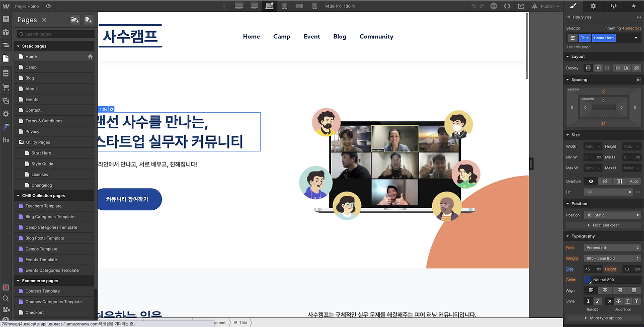
Task: Open the Finsweet {fs} extension icon
Action: [6, 140]
